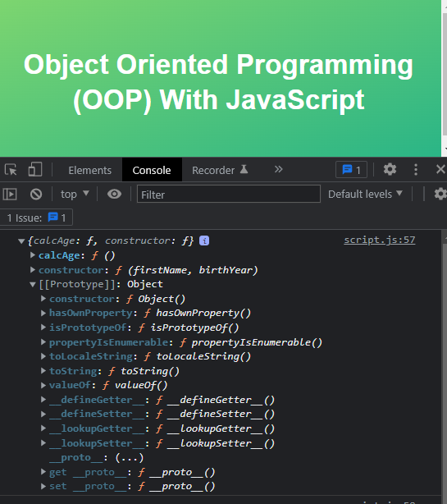
Task: Expand the __lookupSetter__ entry
Action: pos(43,443)
